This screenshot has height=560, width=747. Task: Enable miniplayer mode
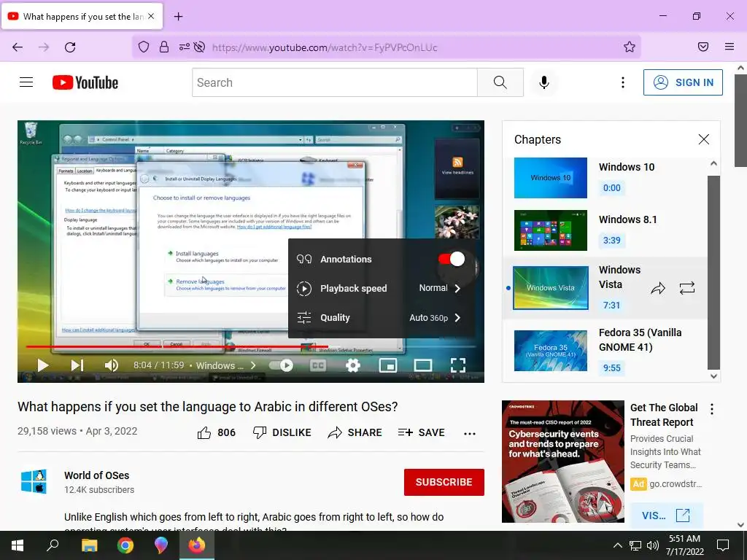pyautogui.click(x=388, y=365)
